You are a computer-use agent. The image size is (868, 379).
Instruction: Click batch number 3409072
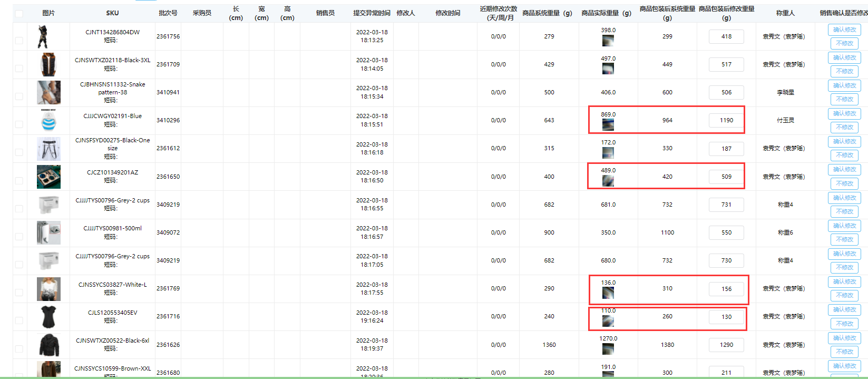pos(168,232)
